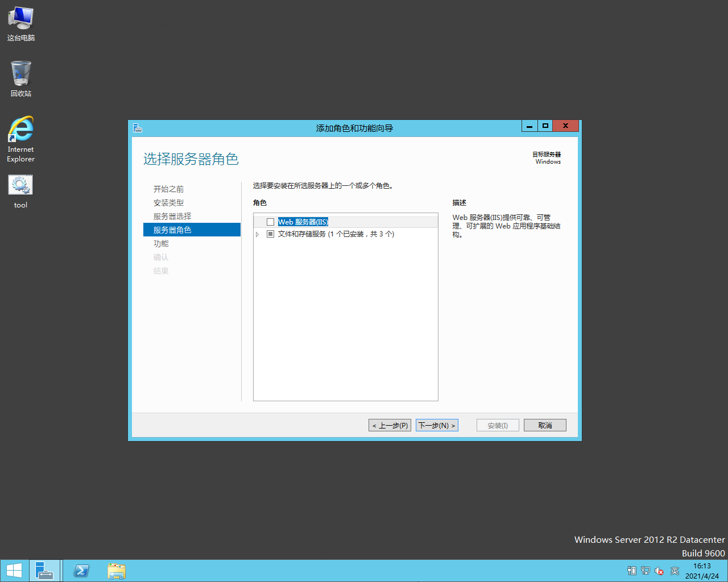
Task: Click the 上一步(P) back button
Action: 390,425
